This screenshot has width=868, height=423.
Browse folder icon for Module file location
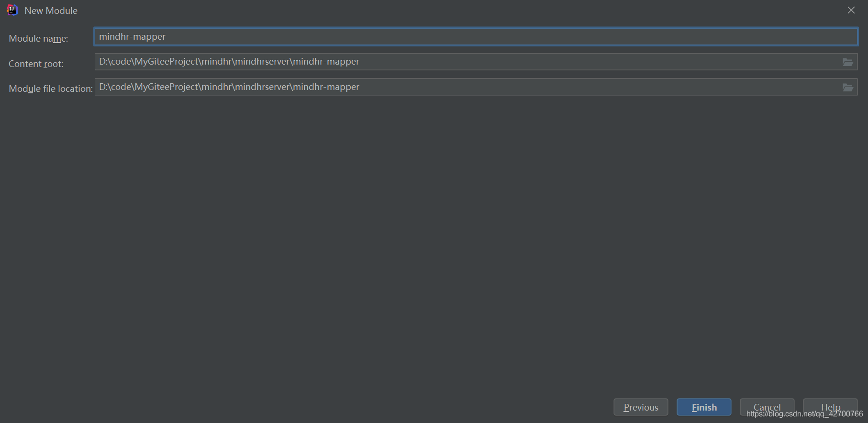click(848, 87)
